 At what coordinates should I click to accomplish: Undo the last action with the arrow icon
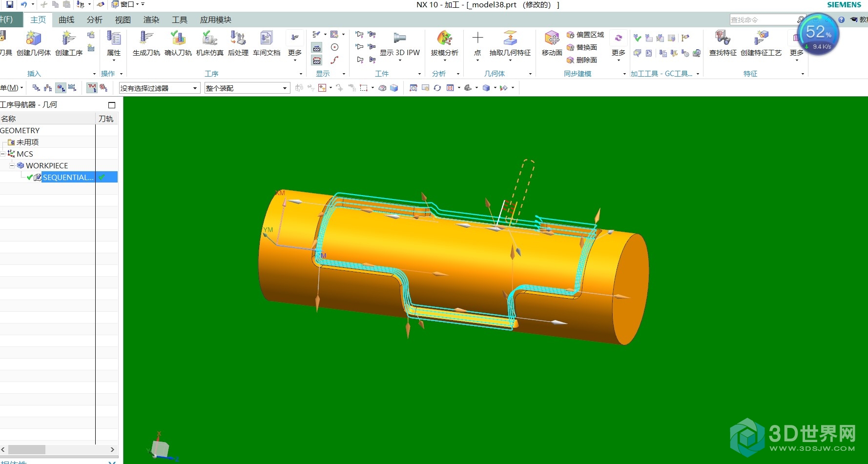coord(23,4)
